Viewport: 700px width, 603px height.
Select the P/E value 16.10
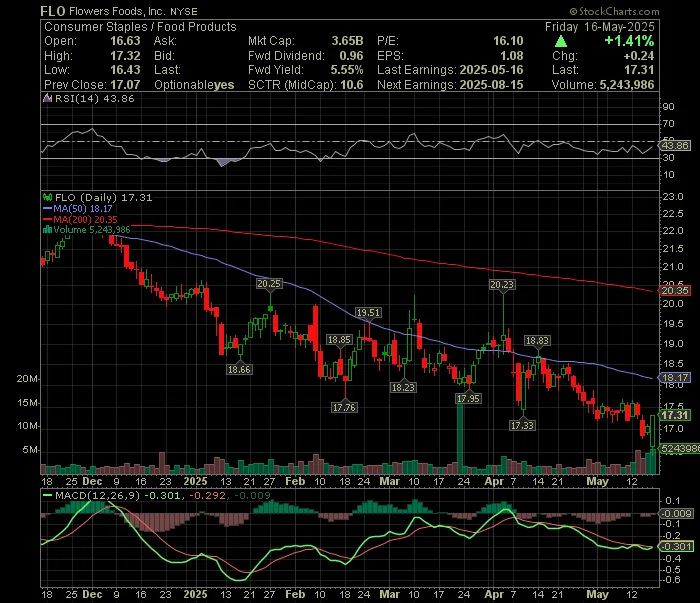tap(508, 41)
